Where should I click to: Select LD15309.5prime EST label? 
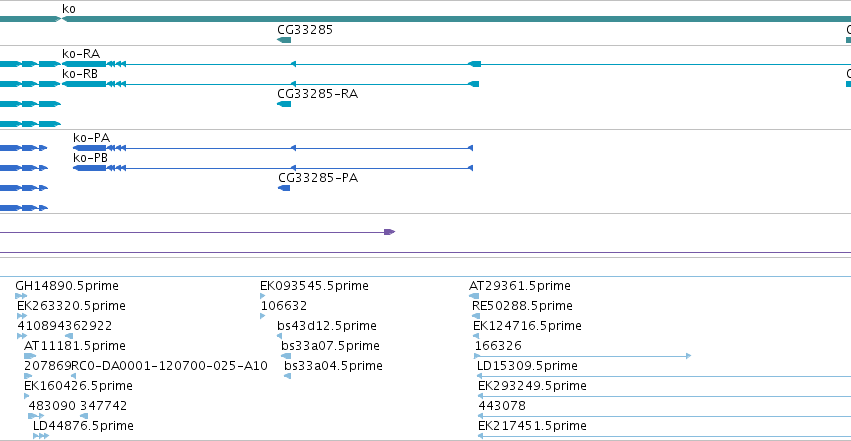(527, 366)
